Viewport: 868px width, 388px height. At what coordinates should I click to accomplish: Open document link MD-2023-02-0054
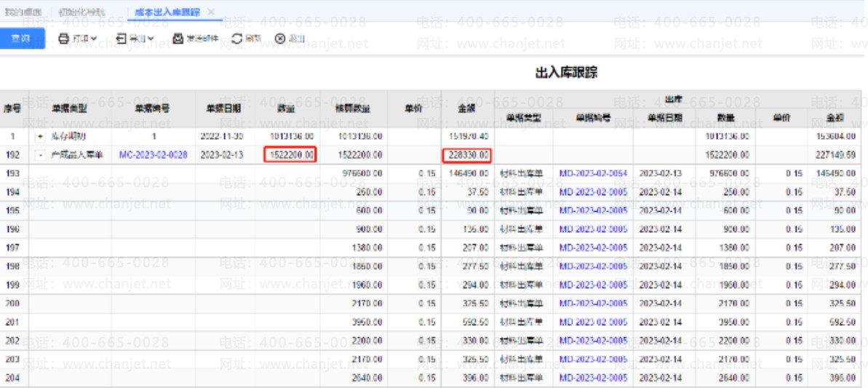[593, 174]
